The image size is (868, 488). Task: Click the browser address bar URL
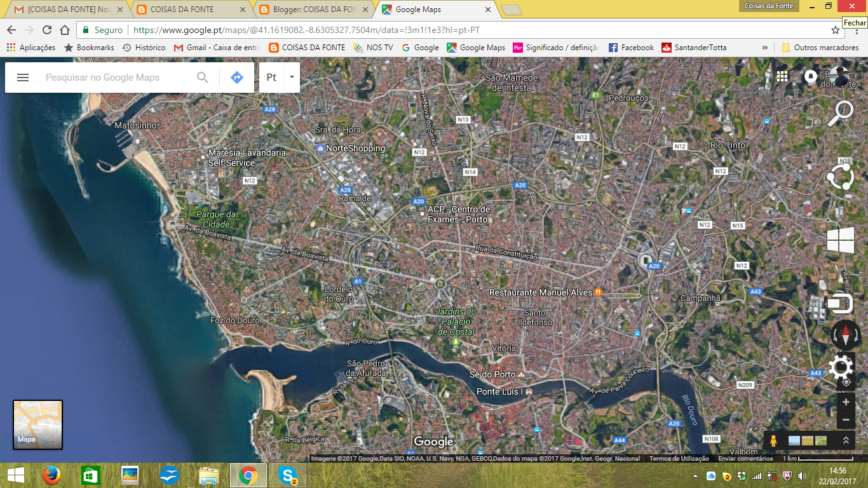[306, 30]
